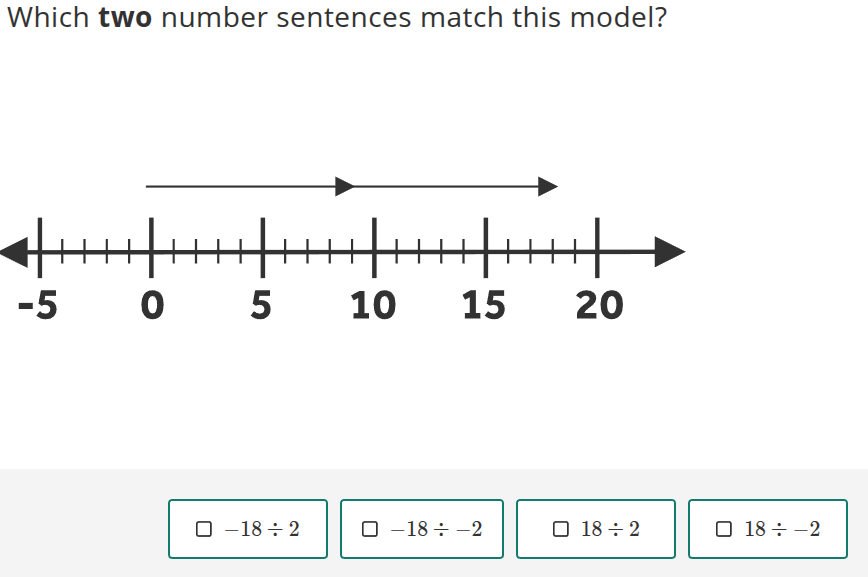Click the end arrowhead of the jump arrow

tap(549, 185)
